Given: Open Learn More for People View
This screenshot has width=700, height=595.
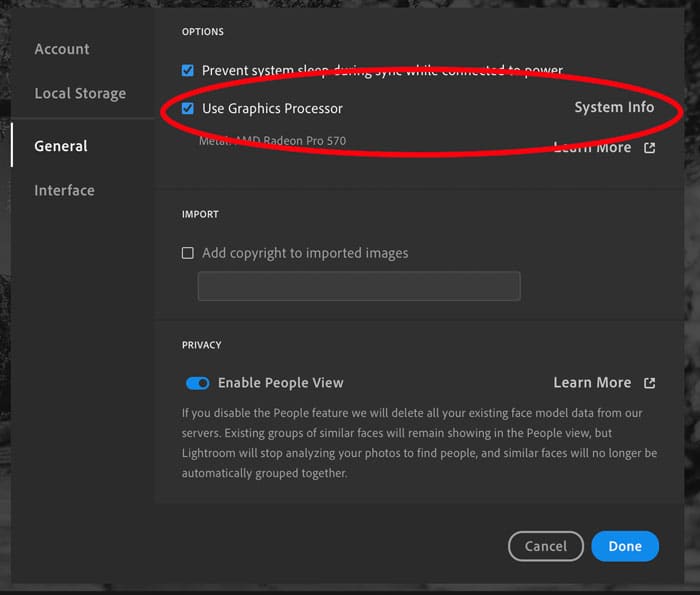Looking at the screenshot, I should [592, 383].
